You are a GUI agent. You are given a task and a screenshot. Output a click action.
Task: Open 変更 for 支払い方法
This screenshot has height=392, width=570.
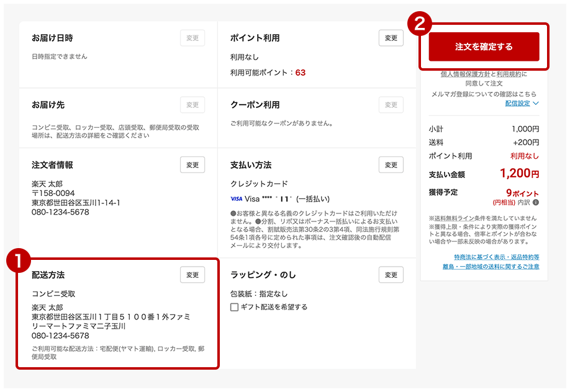[x=391, y=165]
